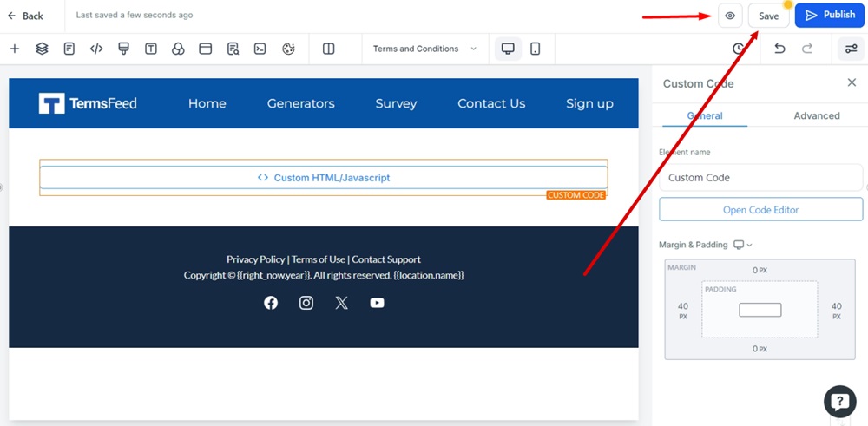Open the overlapping circles colors icon

coord(178,49)
